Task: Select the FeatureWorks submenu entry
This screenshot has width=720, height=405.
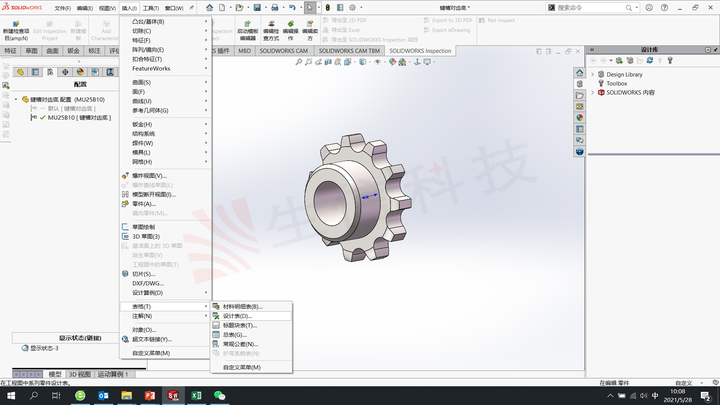Action: pyautogui.click(x=151, y=68)
